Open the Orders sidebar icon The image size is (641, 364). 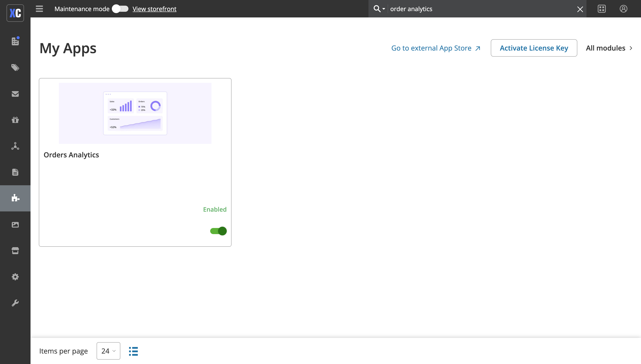[x=15, y=41]
